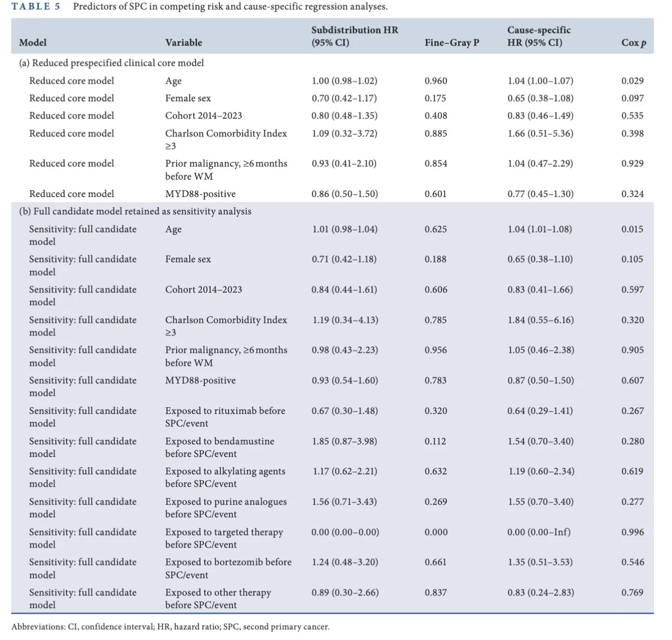Click the Cox p column header
Viewport: 672px width, 640px height.
[x=634, y=43]
